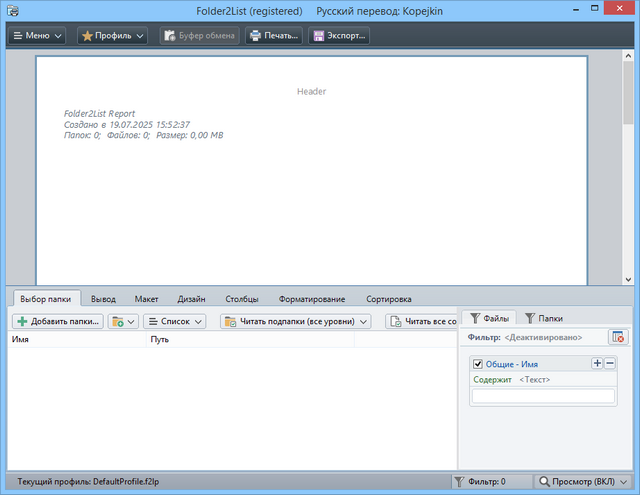Viewport: 640px width, 495px height.
Task: Click the Создано в 19.07.2025 line
Action: pos(127,124)
